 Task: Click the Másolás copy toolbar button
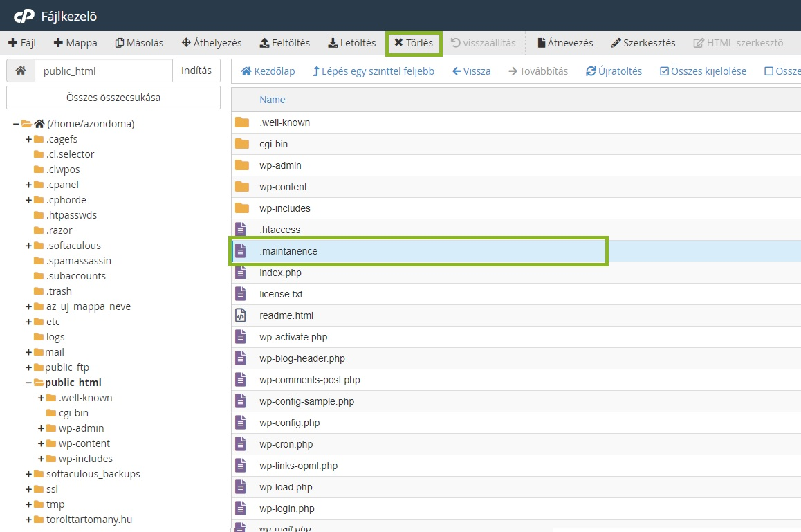click(x=139, y=43)
